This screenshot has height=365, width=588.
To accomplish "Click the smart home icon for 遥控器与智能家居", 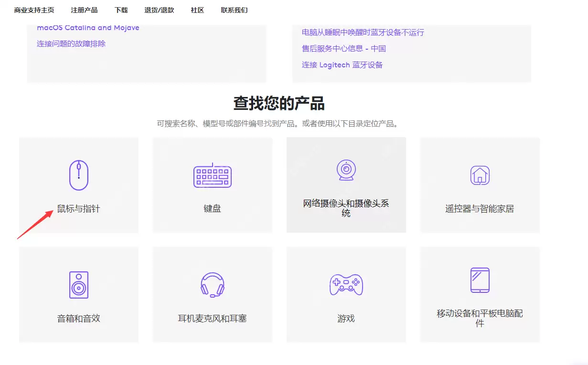I will pyautogui.click(x=480, y=175).
